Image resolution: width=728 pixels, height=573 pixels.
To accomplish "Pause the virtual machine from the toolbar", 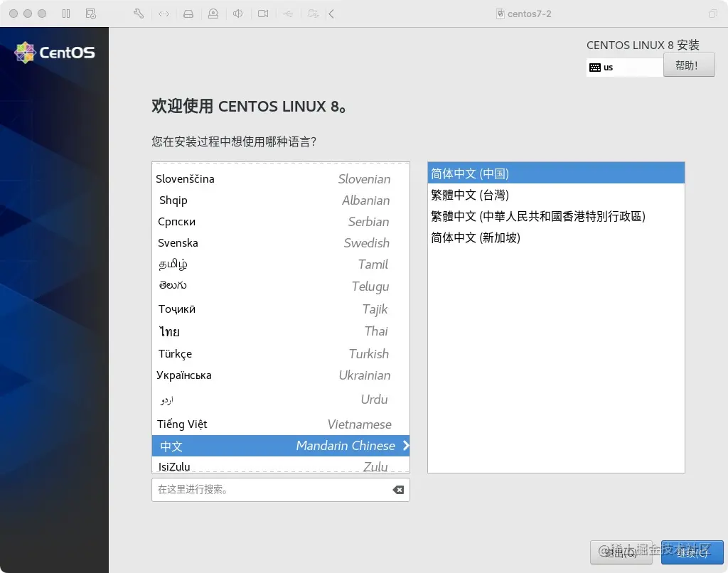I will pyautogui.click(x=65, y=13).
